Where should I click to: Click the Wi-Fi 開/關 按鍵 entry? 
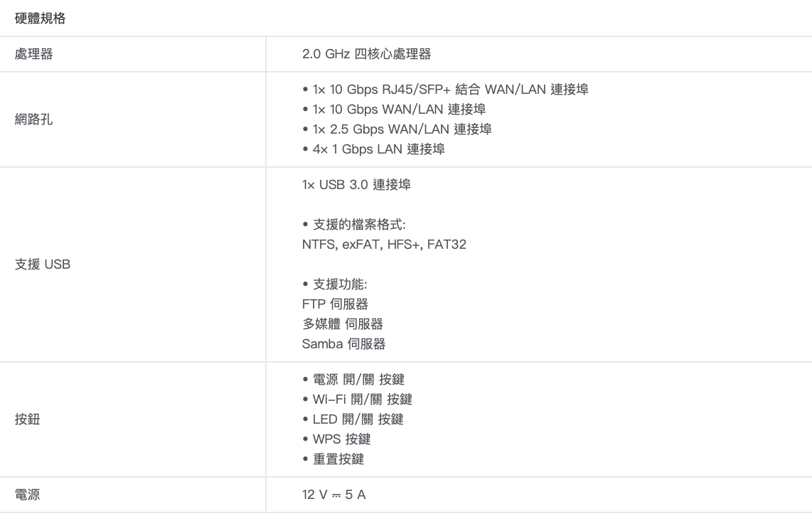(x=357, y=399)
